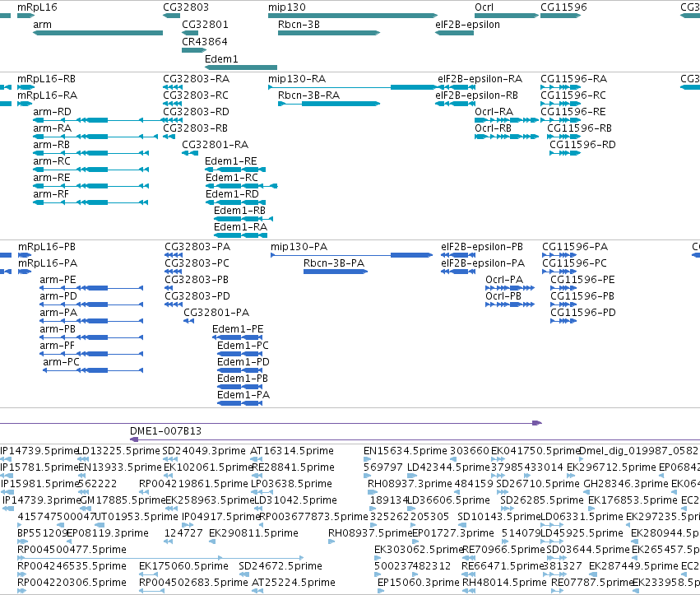Select transcript Ocrl-RB
The height and width of the screenshot is (595, 700).
pos(507,137)
